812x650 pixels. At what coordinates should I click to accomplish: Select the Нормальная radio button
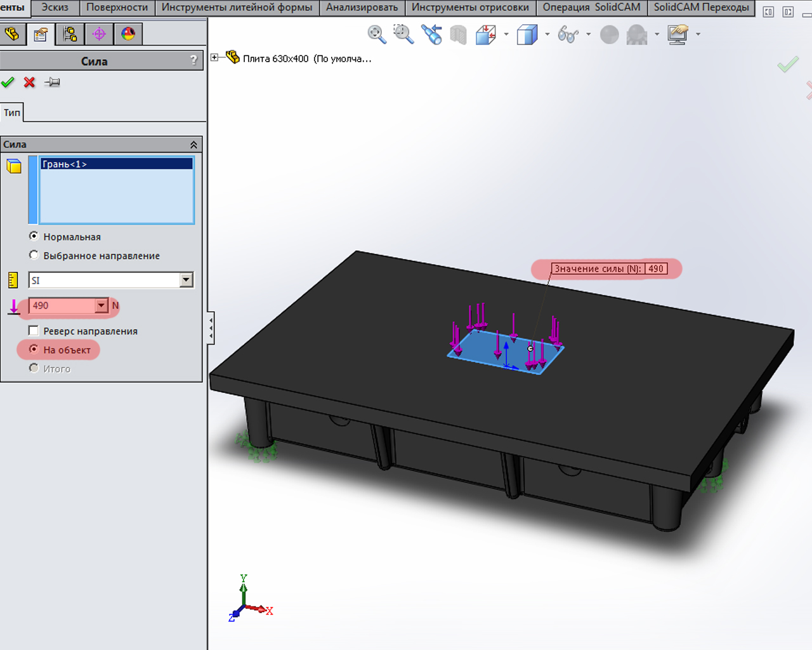click(34, 236)
